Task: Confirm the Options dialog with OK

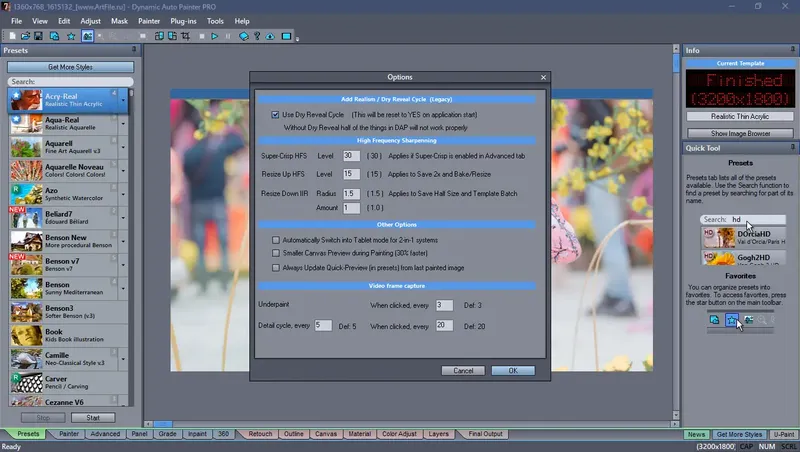Action: [x=513, y=371]
